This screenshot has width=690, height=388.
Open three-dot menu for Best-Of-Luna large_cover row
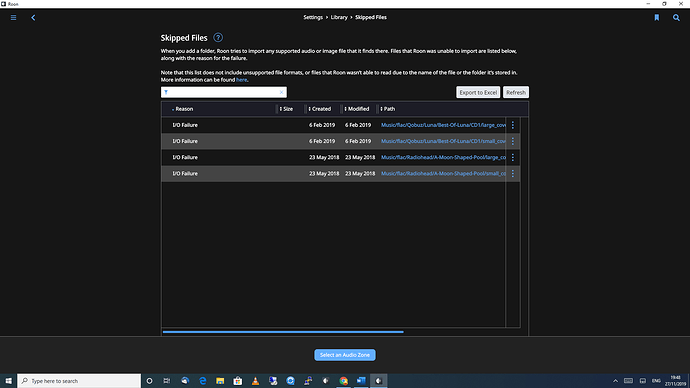tap(513, 125)
